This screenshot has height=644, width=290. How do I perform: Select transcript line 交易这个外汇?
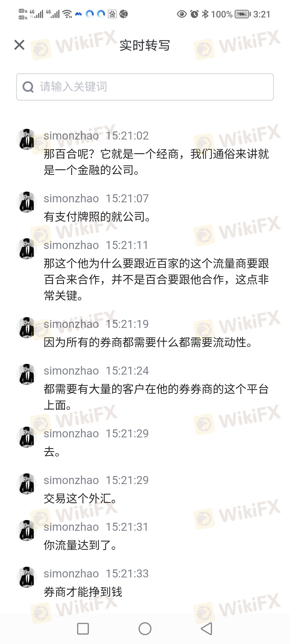coord(81,499)
